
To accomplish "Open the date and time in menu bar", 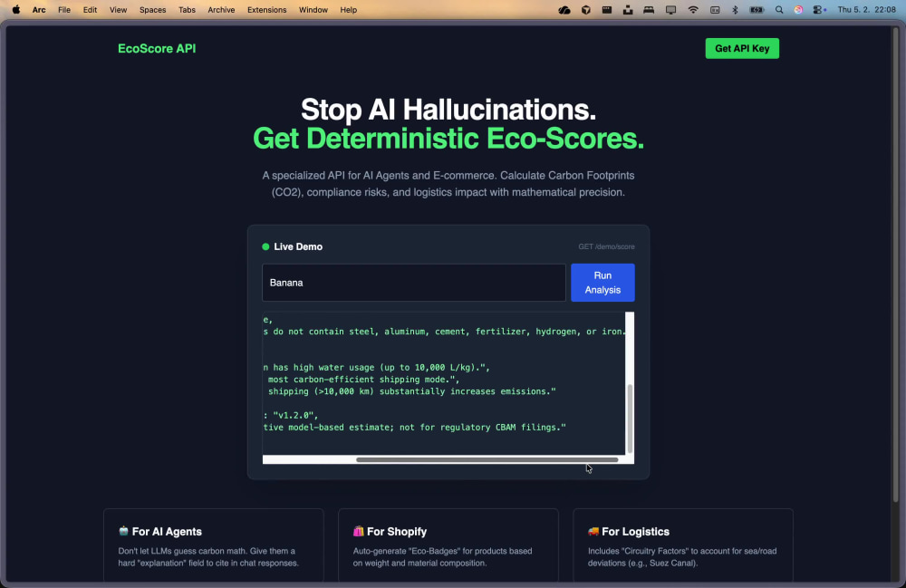I will [x=867, y=10].
